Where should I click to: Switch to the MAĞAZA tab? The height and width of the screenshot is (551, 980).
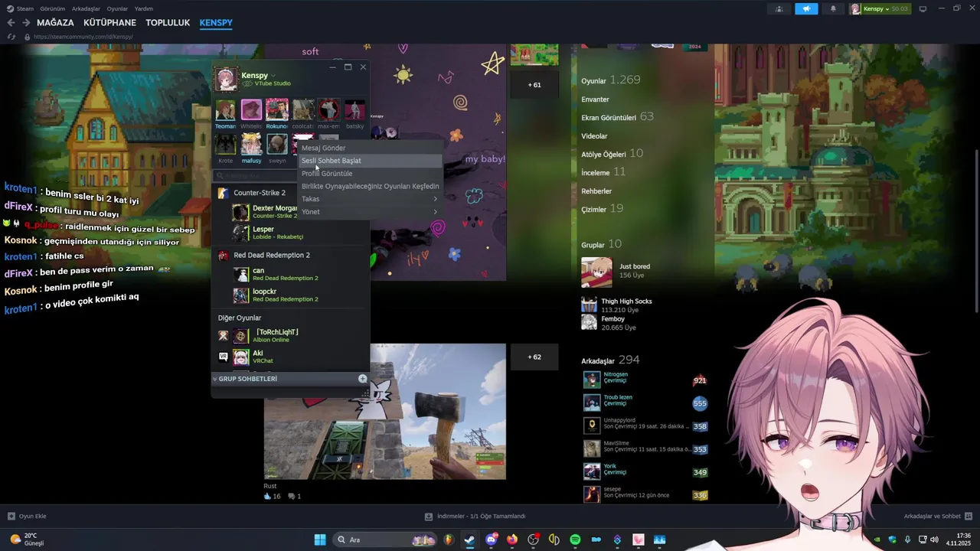(x=55, y=23)
